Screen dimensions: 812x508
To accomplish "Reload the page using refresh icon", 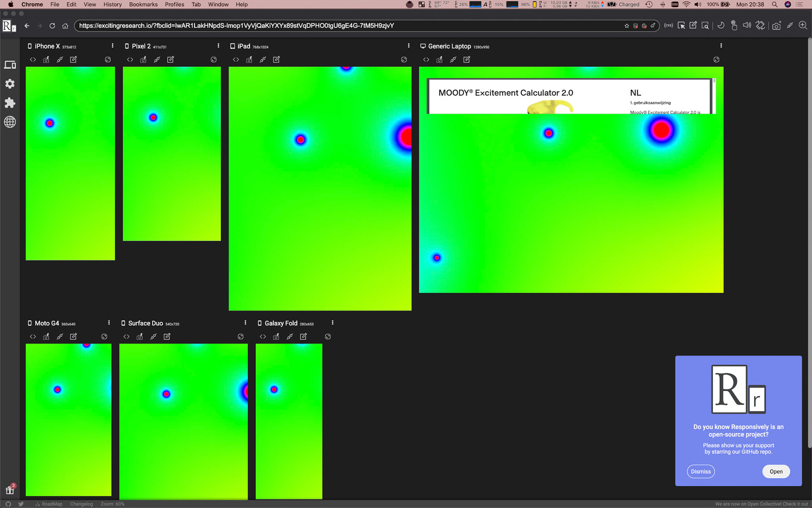I will (52, 26).
